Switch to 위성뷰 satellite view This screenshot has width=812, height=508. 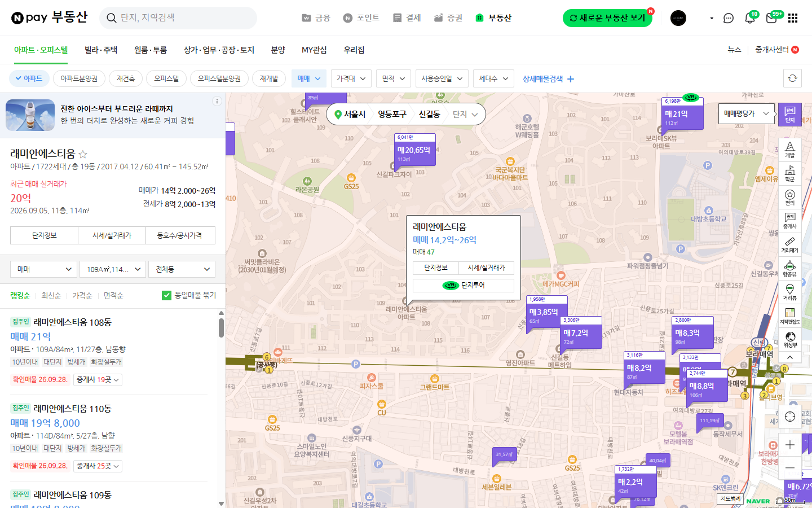790,340
